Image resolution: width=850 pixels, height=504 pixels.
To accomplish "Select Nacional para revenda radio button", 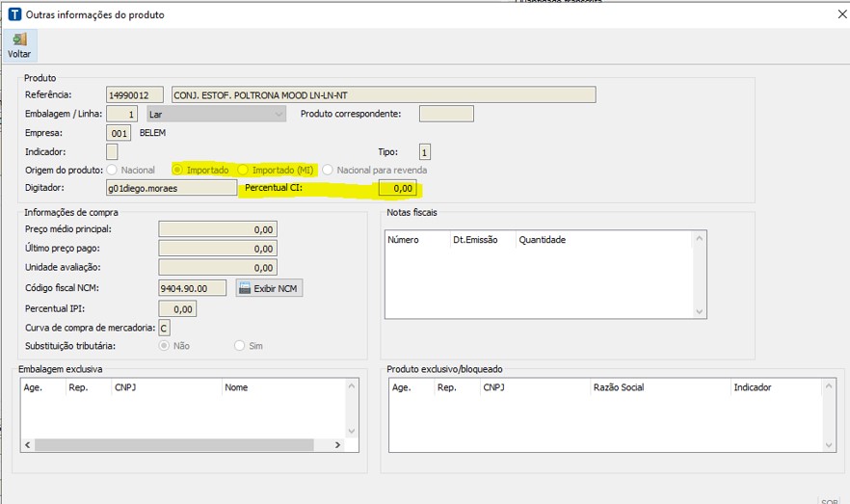I will (328, 170).
